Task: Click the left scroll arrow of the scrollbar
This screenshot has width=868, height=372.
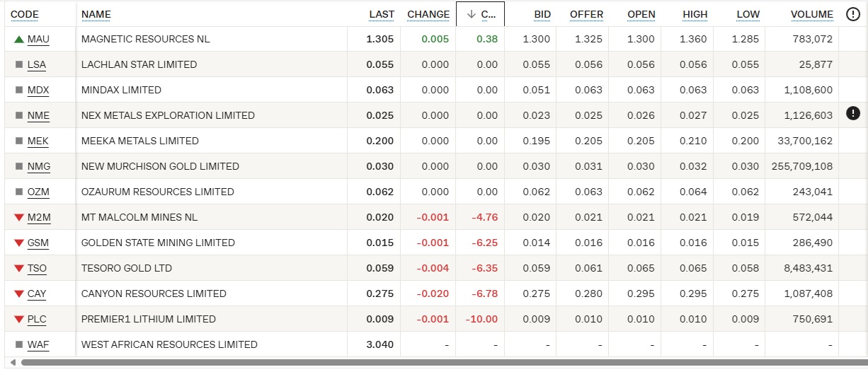Action: 12,363
